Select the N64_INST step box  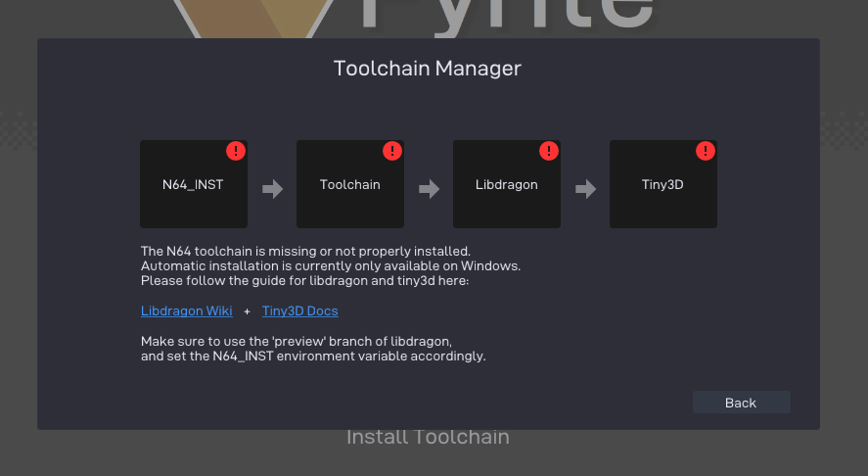pos(193,185)
